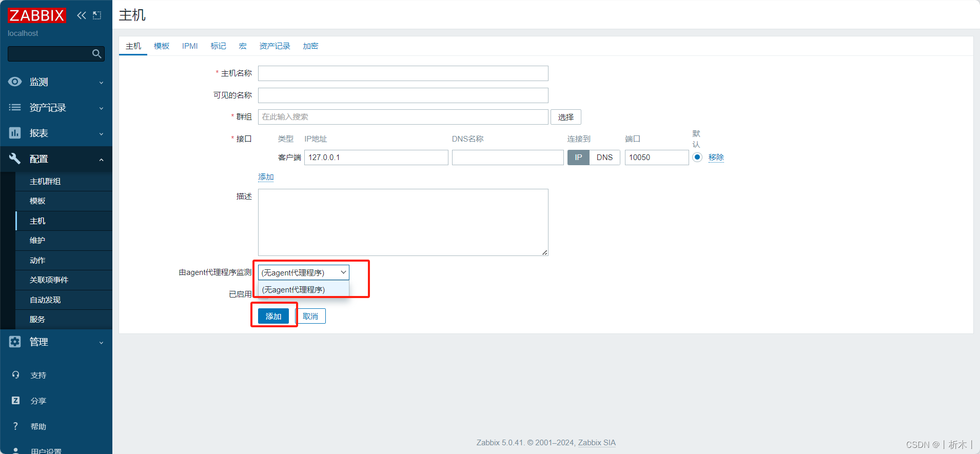Open 服务 in sidebar
Image resolution: width=980 pixels, height=454 pixels.
tap(64, 320)
